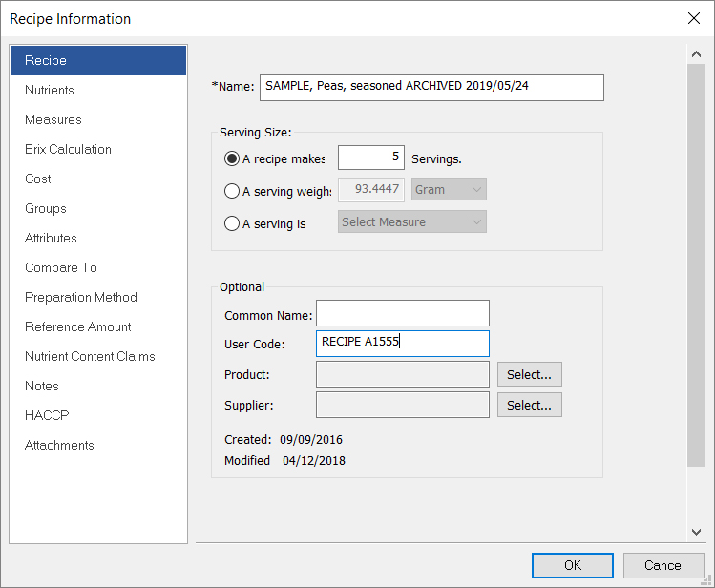This screenshot has width=715, height=588.
Task: Select Preparation Method in sidebar
Action: coord(81,297)
